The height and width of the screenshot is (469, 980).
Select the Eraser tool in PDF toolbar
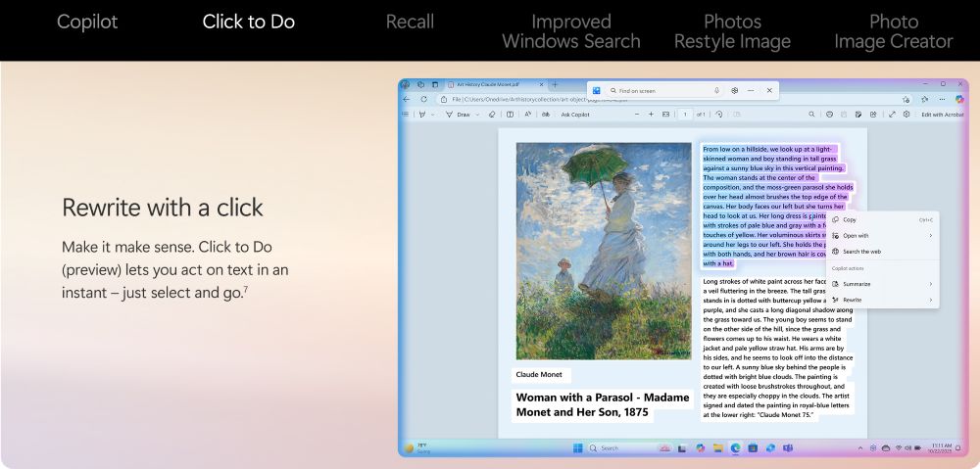(492, 115)
